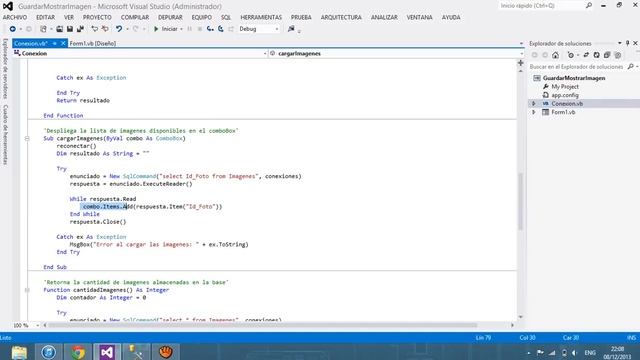This screenshot has width=640, height=360.
Task: Click the Step Into debug icon
Action: pyautogui.click(x=210, y=29)
